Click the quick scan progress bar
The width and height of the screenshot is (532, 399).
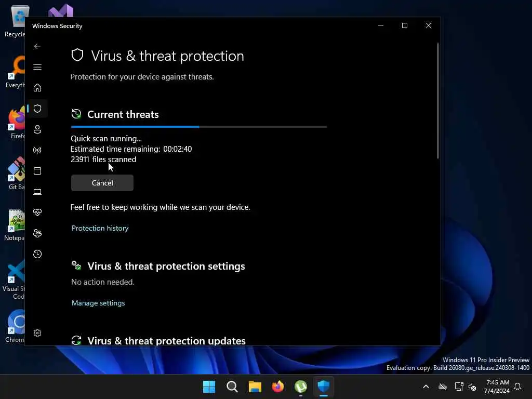[199, 127]
